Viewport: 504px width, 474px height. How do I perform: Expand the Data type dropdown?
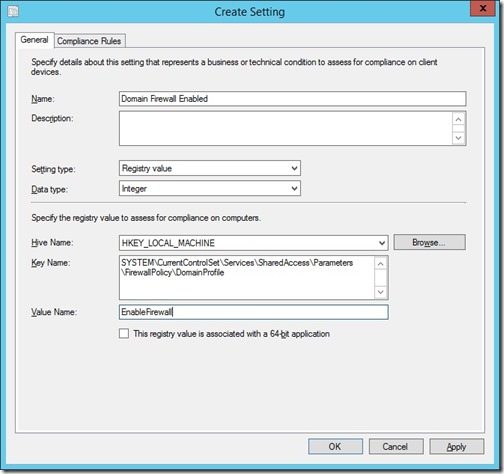pos(210,188)
